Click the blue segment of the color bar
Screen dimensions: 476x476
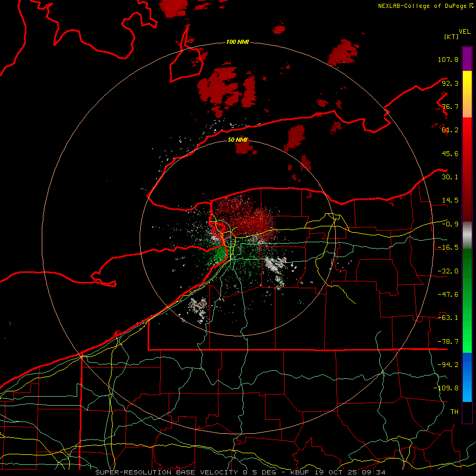(467, 377)
